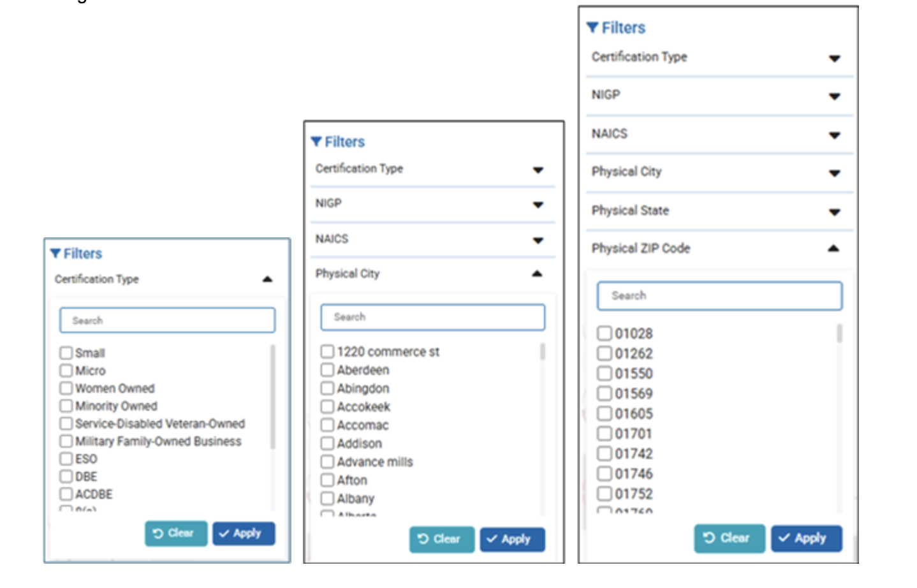
Task: Click Search field under Certification Type
Action: point(167,320)
